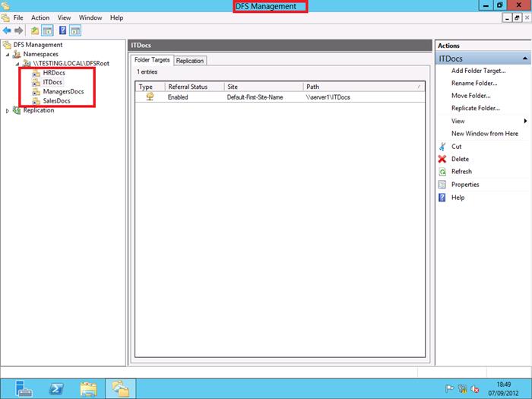The width and height of the screenshot is (532, 399).
Task: Open Server Manager from the taskbar
Action: (24, 389)
